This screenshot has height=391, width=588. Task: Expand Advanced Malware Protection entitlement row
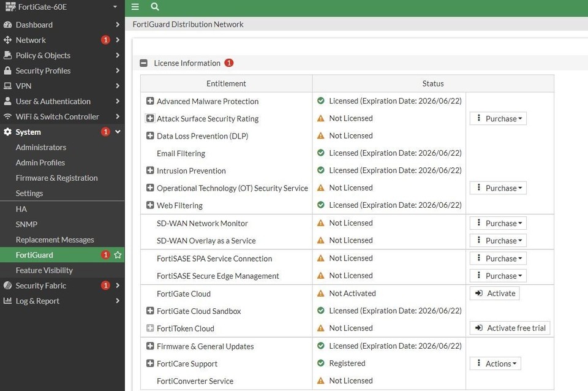[150, 101]
